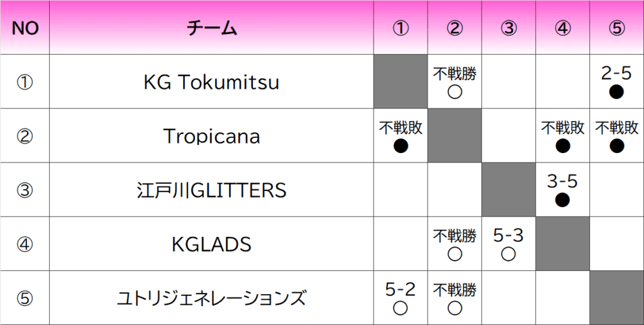Click the チーム column header
Image resolution: width=644 pixels, height=325 pixels.
(x=211, y=28)
